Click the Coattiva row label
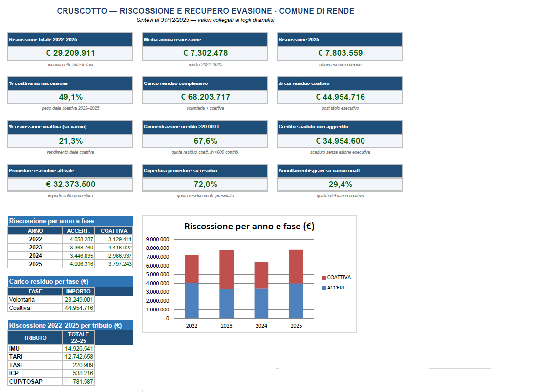 (x=35, y=308)
